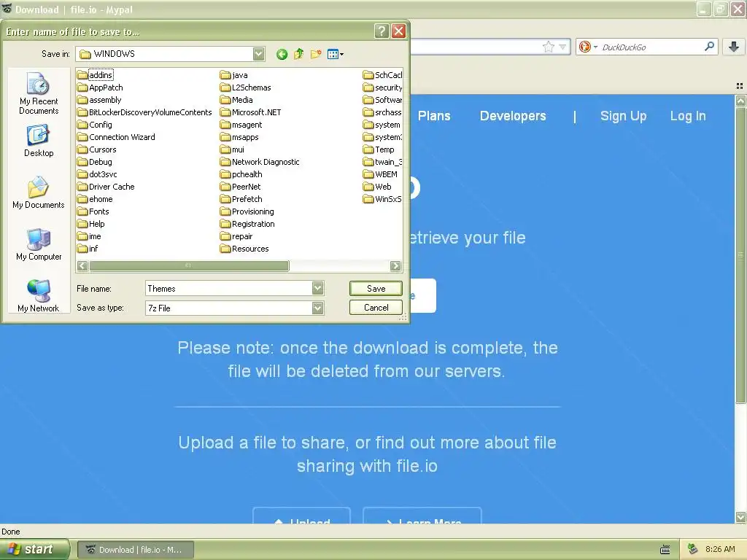The height and width of the screenshot is (560, 747).
Task: Open My Recent Documents place
Action: point(39,93)
